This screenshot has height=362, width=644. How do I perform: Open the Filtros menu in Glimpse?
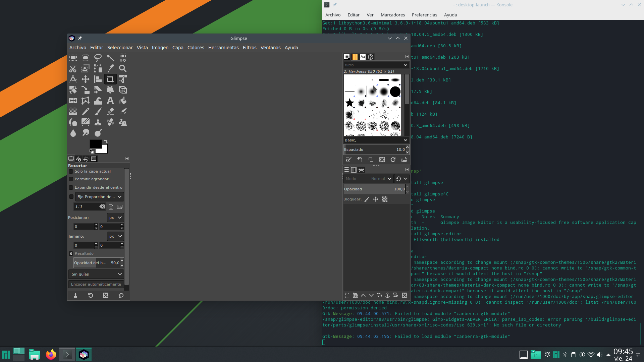pos(250,48)
